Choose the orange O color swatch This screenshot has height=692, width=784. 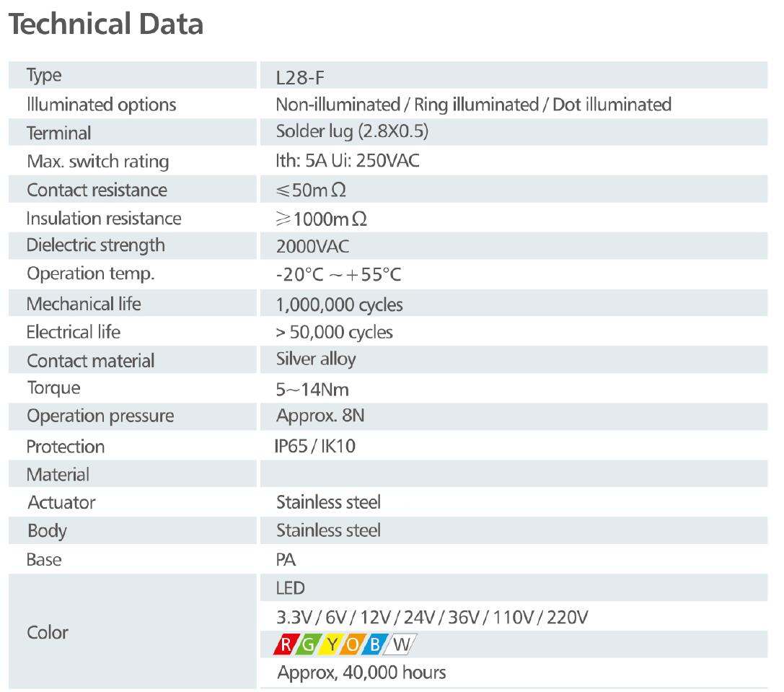coord(353,644)
